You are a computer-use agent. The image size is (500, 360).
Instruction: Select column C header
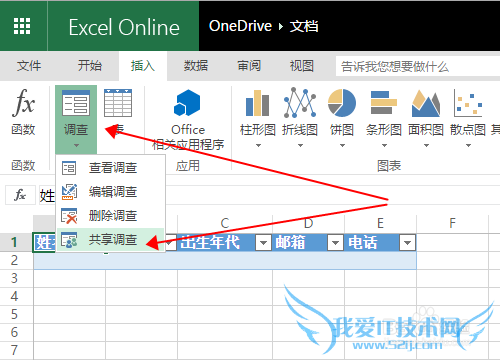point(225,223)
